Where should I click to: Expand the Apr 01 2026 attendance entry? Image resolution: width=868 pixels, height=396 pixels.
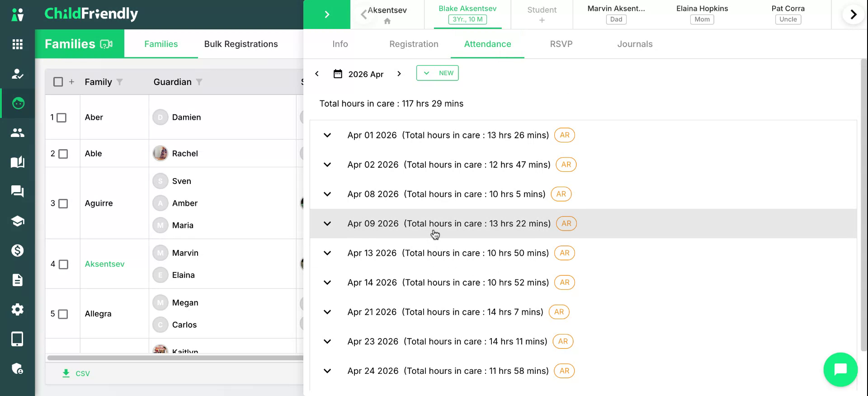pos(327,135)
